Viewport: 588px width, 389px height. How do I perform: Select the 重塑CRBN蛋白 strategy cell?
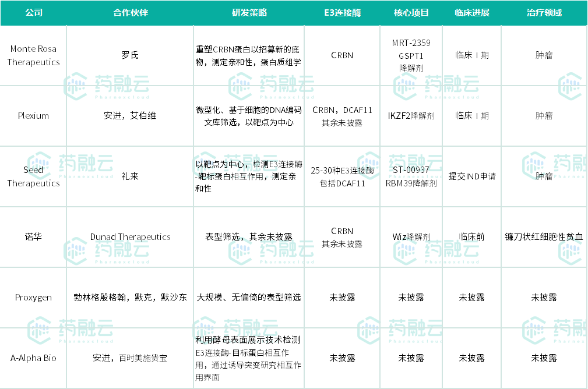(x=249, y=55)
